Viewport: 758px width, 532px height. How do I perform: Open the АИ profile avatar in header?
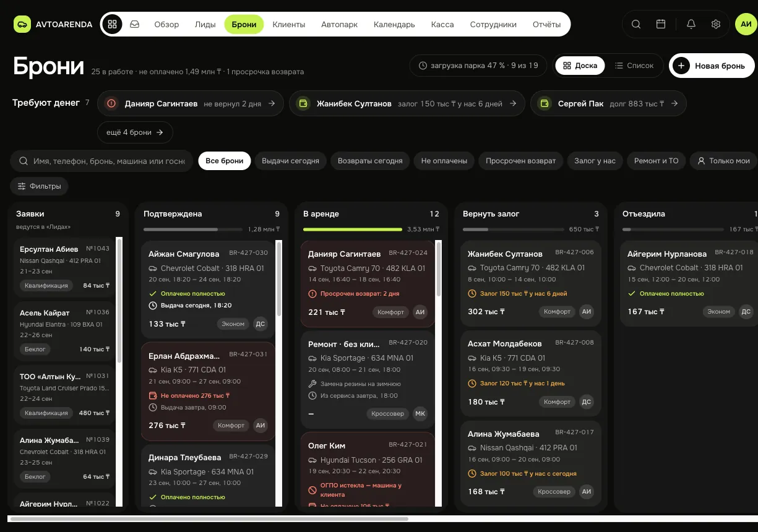pyautogui.click(x=746, y=24)
